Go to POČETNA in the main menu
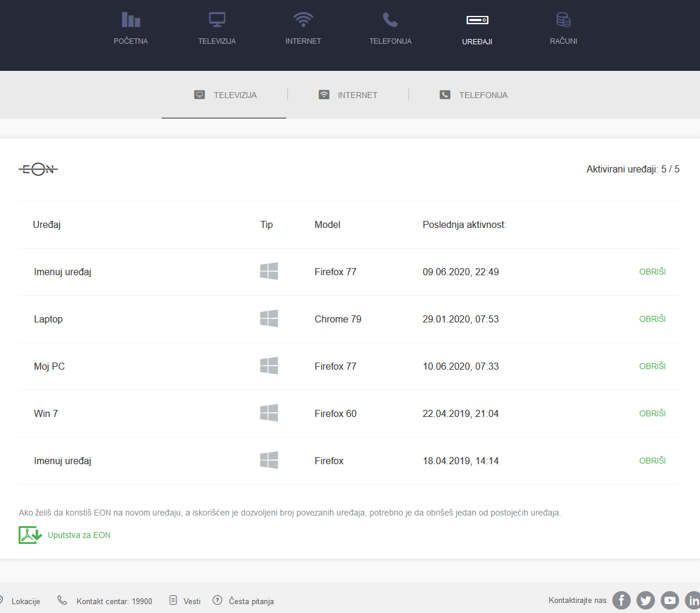 coord(131,41)
